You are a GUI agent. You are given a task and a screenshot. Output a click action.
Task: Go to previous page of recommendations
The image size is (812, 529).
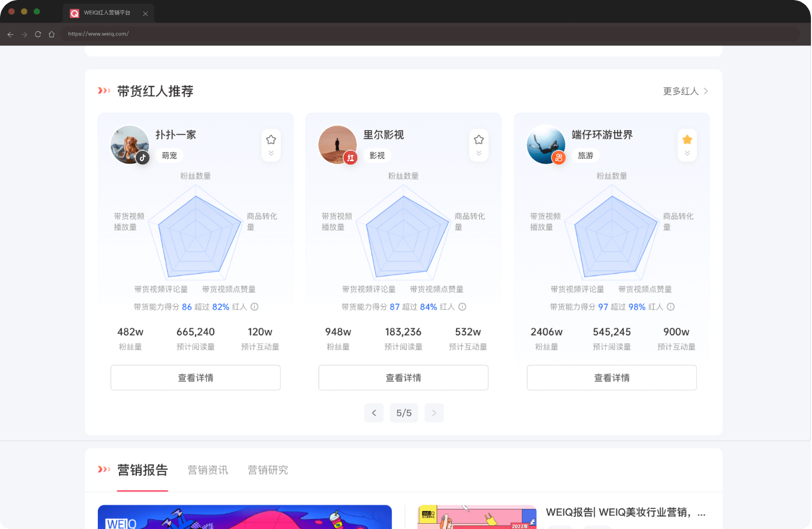tap(374, 413)
